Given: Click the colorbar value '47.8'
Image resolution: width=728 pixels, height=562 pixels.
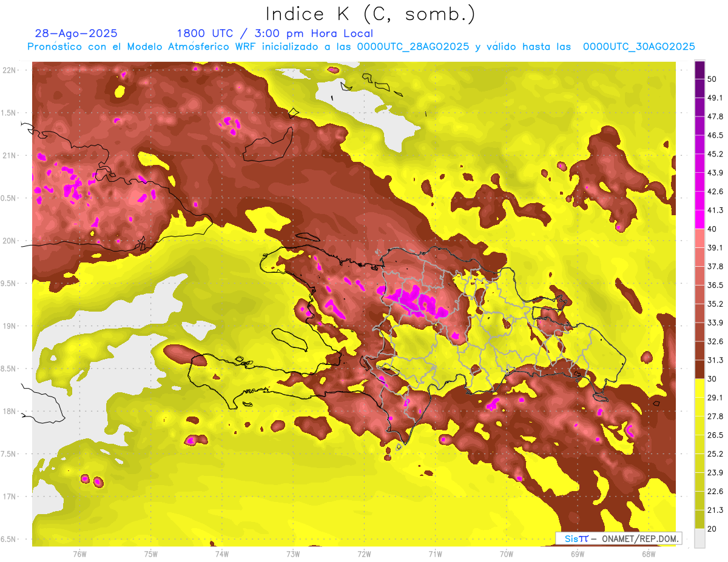Looking at the screenshot, I should click(715, 116).
